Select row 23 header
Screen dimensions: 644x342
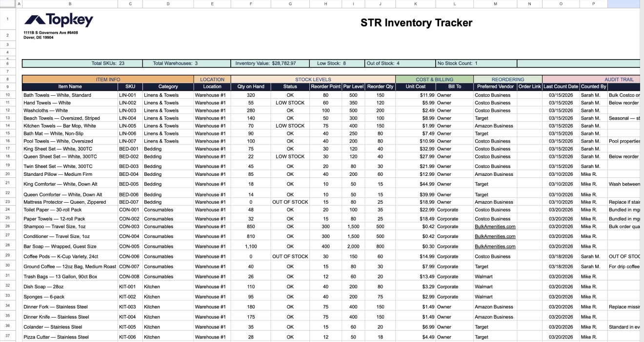pos(8,202)
